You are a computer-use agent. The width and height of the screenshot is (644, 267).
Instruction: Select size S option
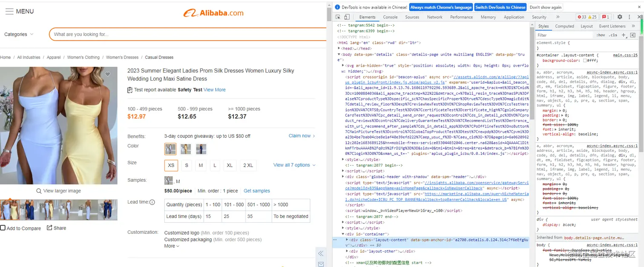pos(187,165)
